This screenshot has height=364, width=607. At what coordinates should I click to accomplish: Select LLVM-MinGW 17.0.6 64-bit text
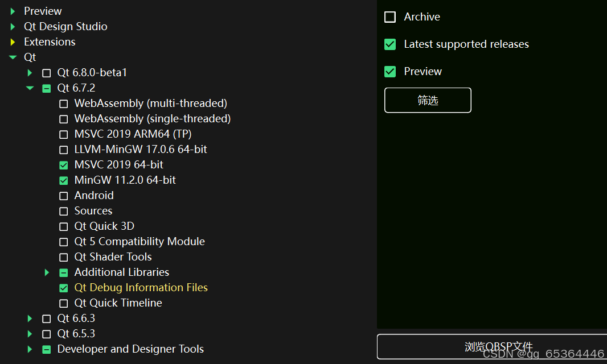point(141,150)
